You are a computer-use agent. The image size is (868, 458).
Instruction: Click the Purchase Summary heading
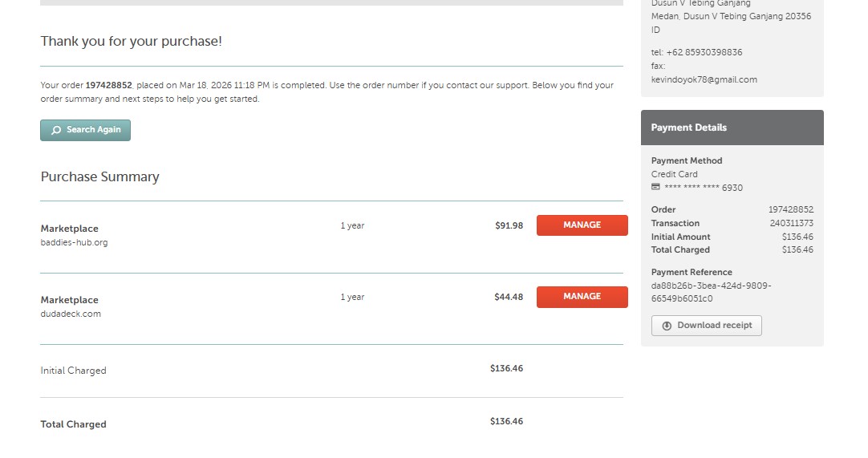pyautogui.click(x=100, y=176)
